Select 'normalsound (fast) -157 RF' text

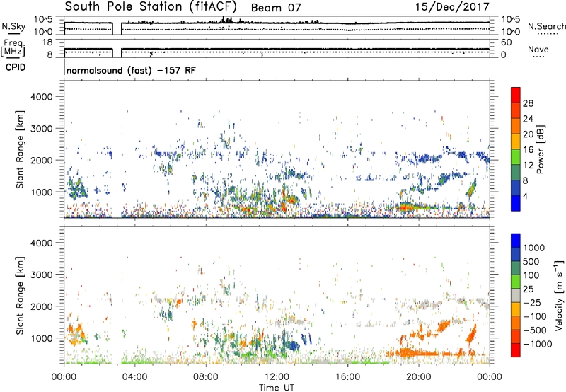pyautogui.click(x=131, y=70)
